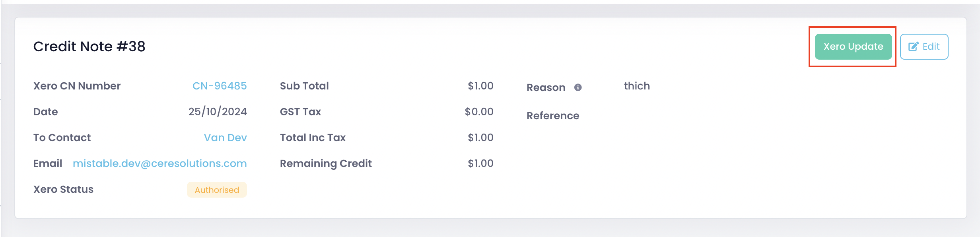Image resolution: width=980 pixels, height=237 pixels.
Task: Open the Edit credit note button
Action: point(924,47)
